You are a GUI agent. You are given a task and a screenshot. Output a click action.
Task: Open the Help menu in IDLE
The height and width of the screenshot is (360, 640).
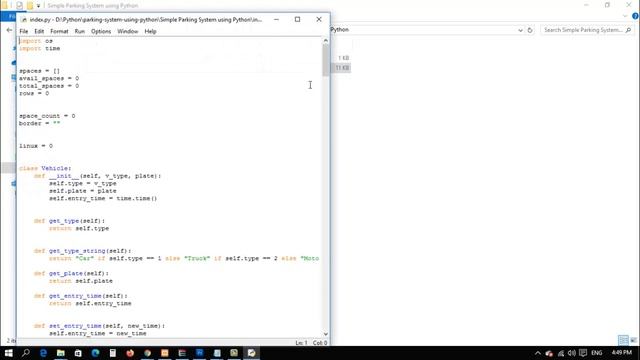tap(150, 31)
